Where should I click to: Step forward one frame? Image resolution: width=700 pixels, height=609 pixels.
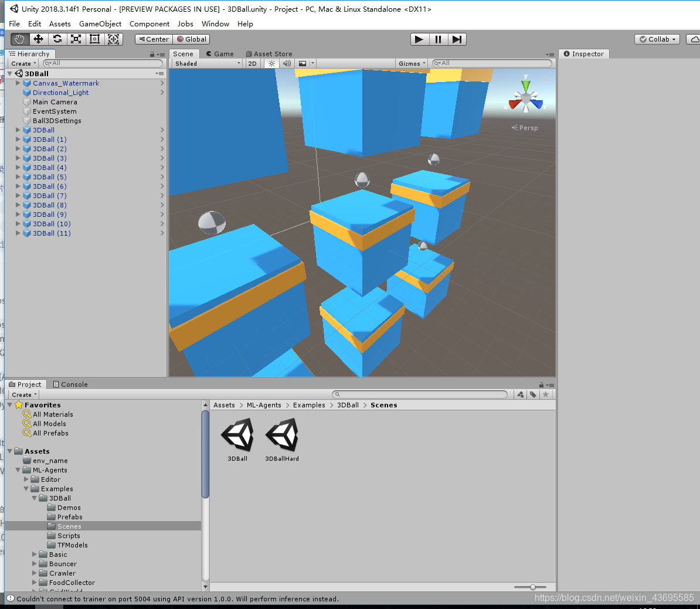[x=457, y=39]
